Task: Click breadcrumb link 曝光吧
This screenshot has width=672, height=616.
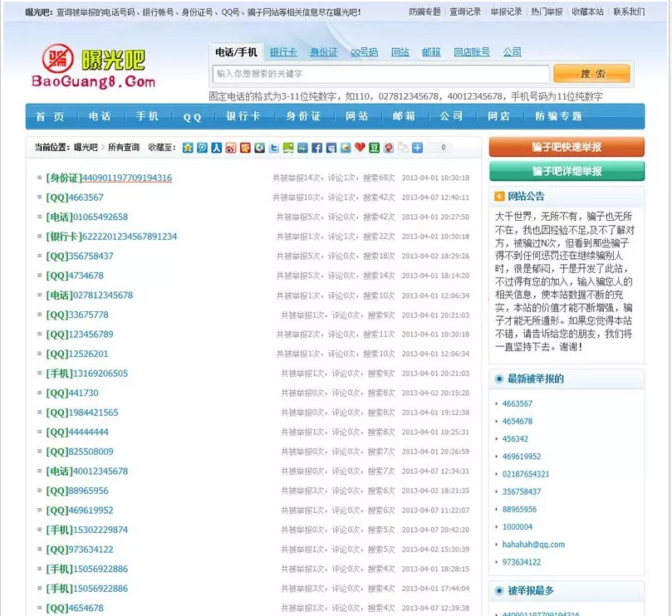Action: pyautogui.click(x=86, y=148)
